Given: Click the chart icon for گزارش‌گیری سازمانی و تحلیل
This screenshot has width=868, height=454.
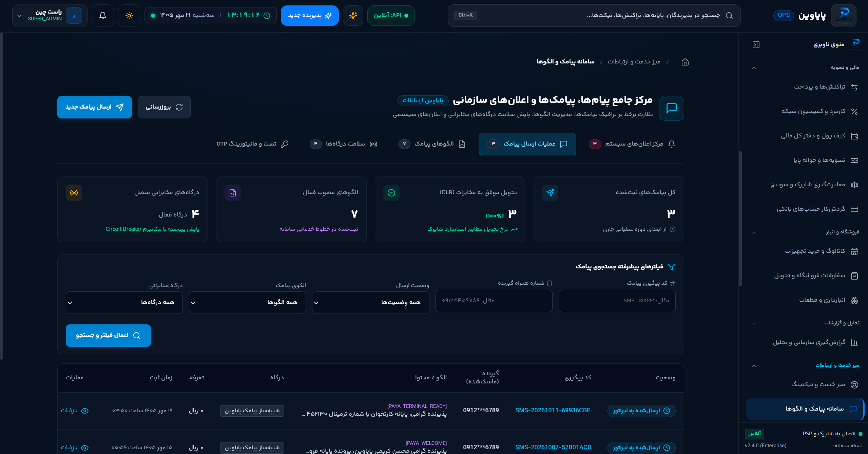Looking at the screenshot, I should pos(854,343).
